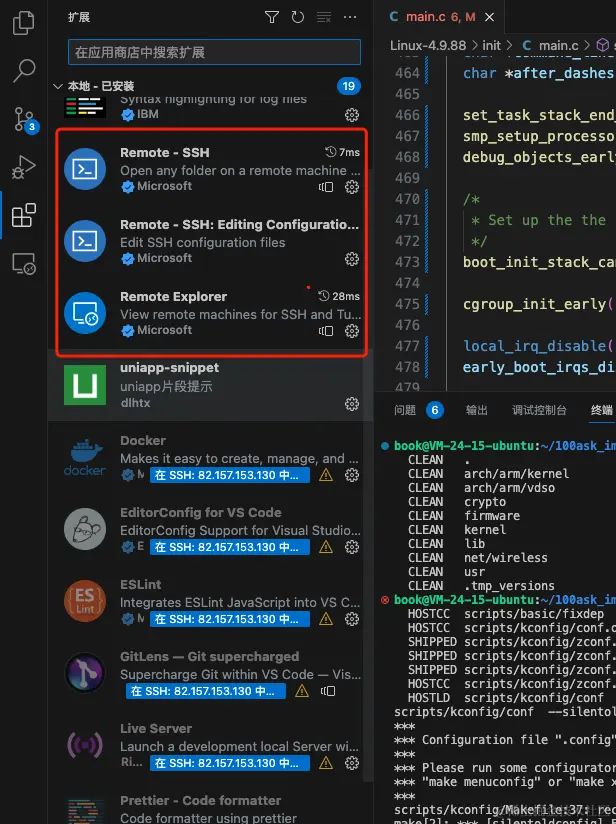Install EditorConfig in SSH: 82.157.153.130
The image size is (616, 824).
(x=230, y=547)
